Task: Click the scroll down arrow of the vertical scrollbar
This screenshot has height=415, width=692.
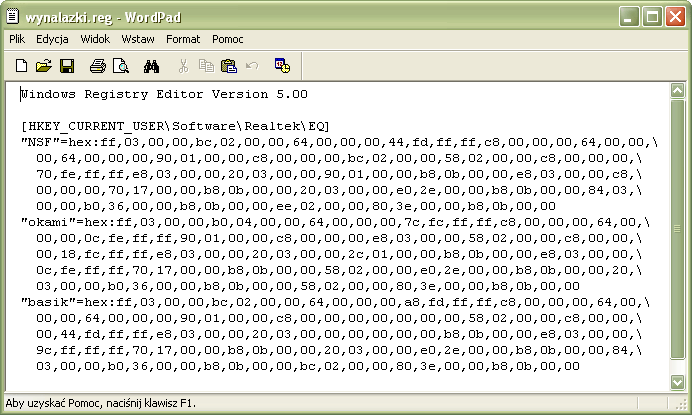Action: pyautogui.click(x=677, y=382)
